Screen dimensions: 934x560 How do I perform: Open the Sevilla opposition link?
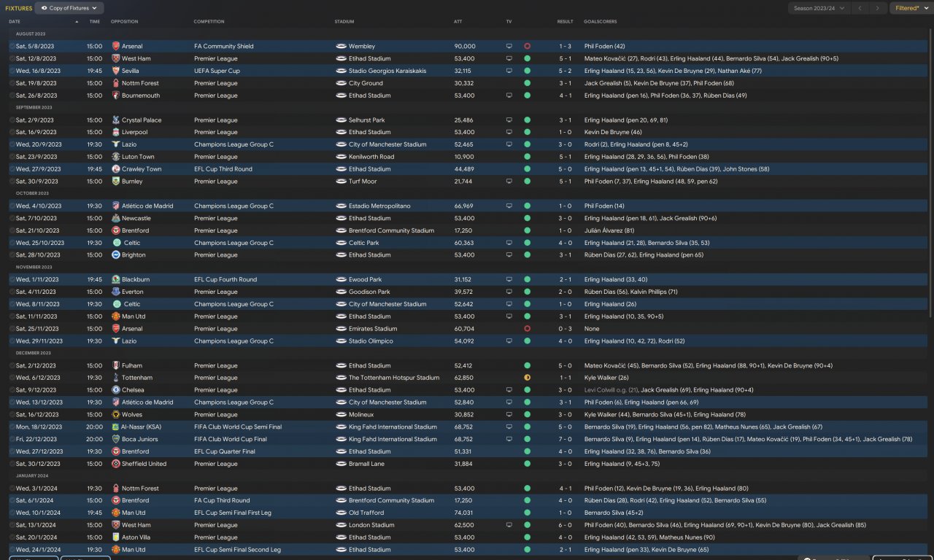pyautogui.click(x=131, y=71)
